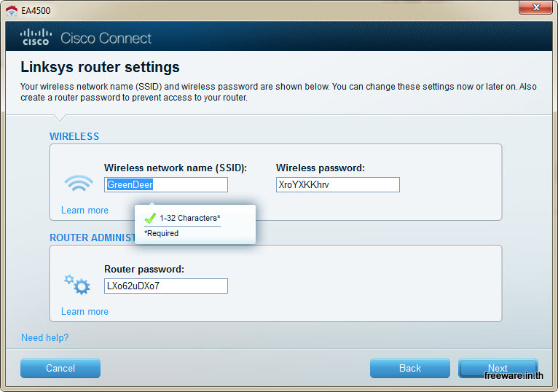Image resolution: width=558 pixels, height=392 pixels.
Task: Click the WIRELESS section heading
Action: point(74,136)
